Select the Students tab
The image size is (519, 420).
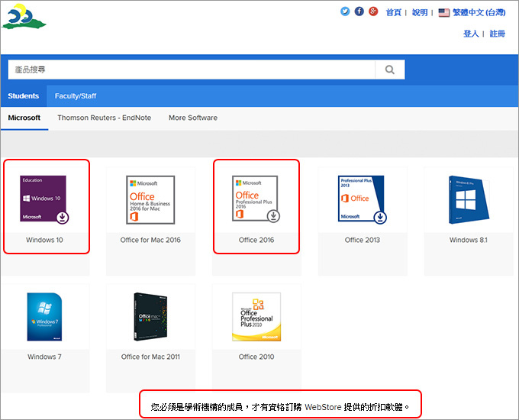click(x=24, y=96)
